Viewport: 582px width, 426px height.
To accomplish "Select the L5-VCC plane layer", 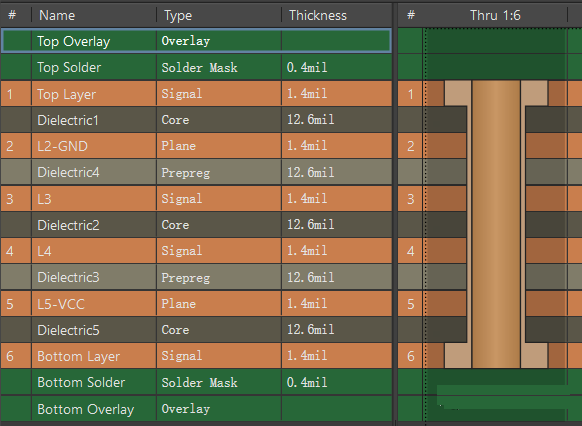I will point(196,304).
